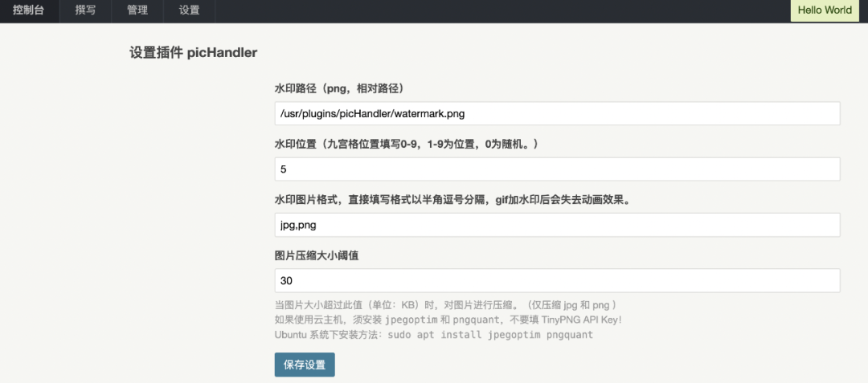Click the Ubuntu install command hint line
Image resolution: width=868 pixels, height=383 pixels.
coord(434,334)
